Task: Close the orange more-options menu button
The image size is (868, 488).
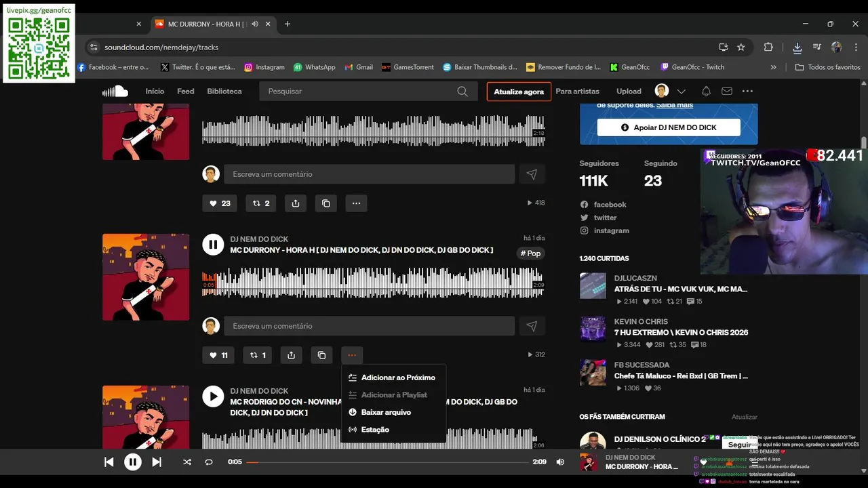Action: click(351, 355)
